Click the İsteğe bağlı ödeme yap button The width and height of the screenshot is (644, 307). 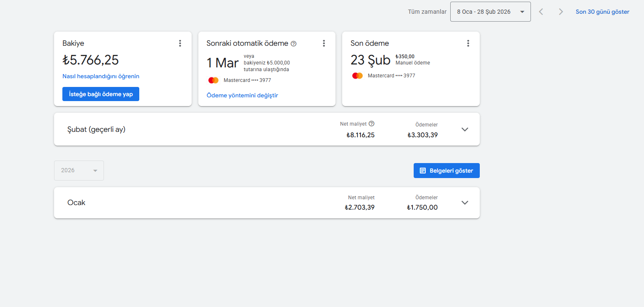click(x=101, y=94)
